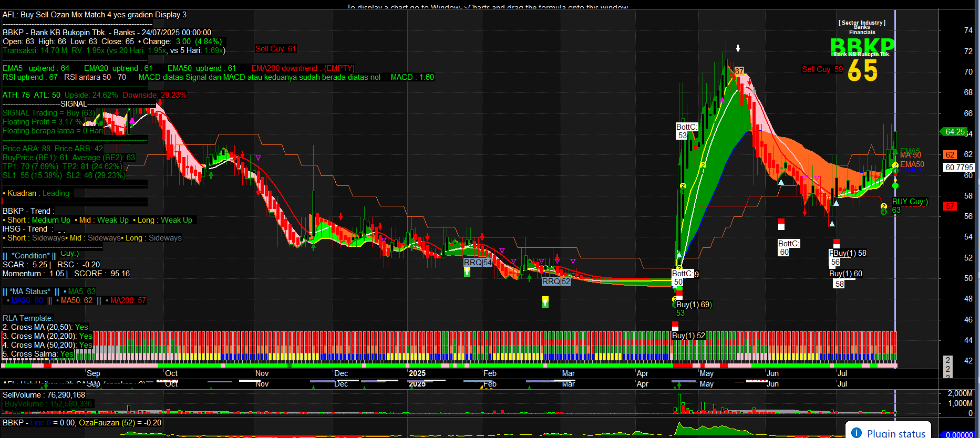
Task: Click the Sep label on main chart time axis
Action: pyautogui.click(x=94, y=373)
